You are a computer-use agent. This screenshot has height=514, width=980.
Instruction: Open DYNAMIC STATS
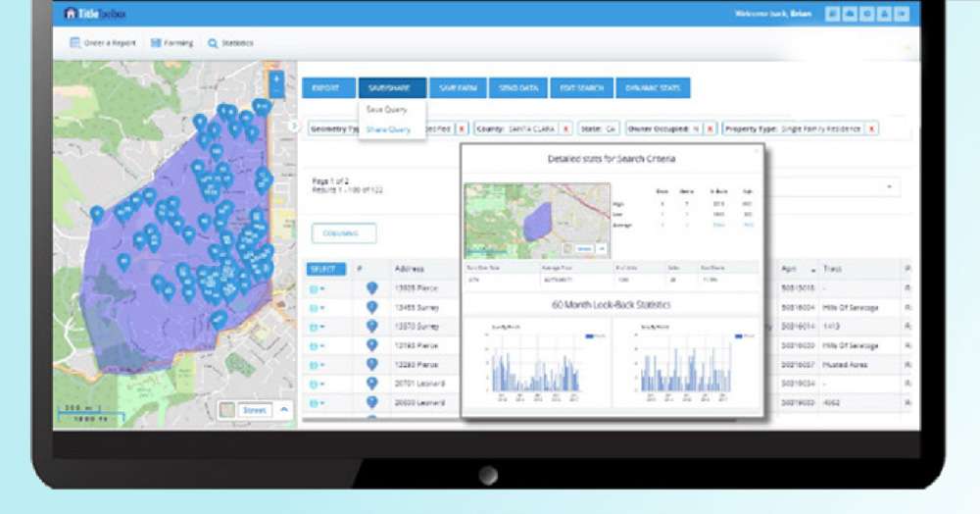(x=653, y=88)
